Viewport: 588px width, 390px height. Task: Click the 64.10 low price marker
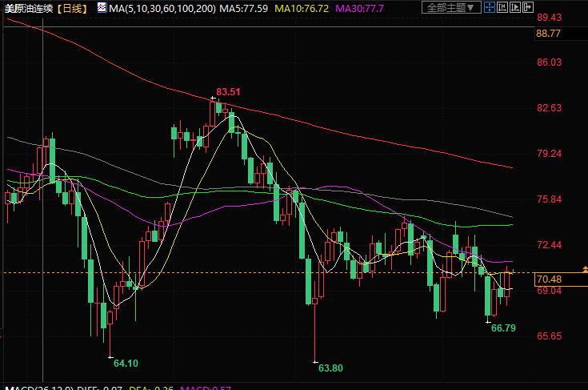126,363
